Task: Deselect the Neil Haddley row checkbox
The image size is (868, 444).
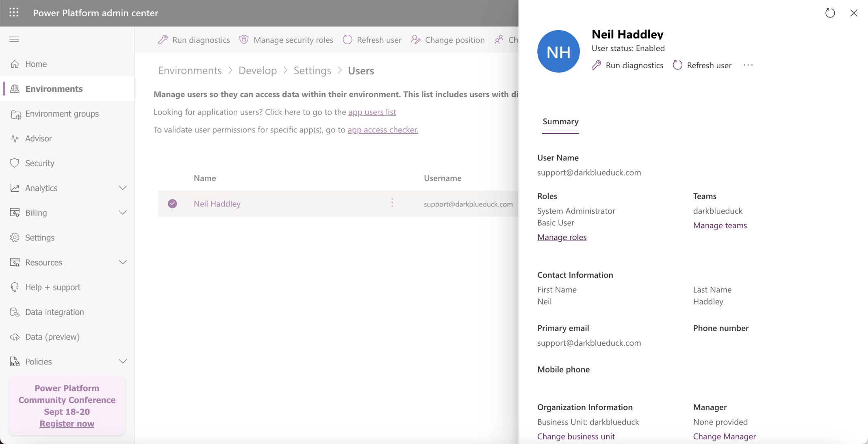Action: pyautogui.click(x=172, y=204)
